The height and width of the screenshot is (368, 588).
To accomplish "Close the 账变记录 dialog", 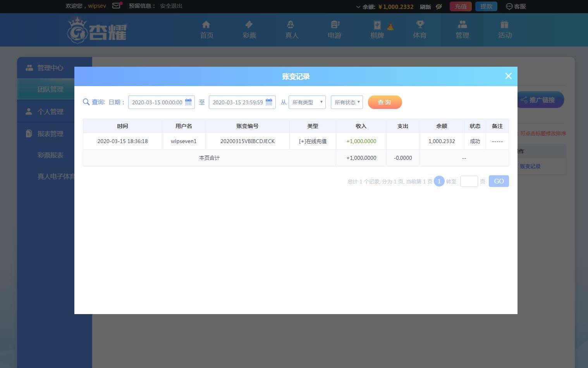I will pyautogui.click(x=508, y=76).
